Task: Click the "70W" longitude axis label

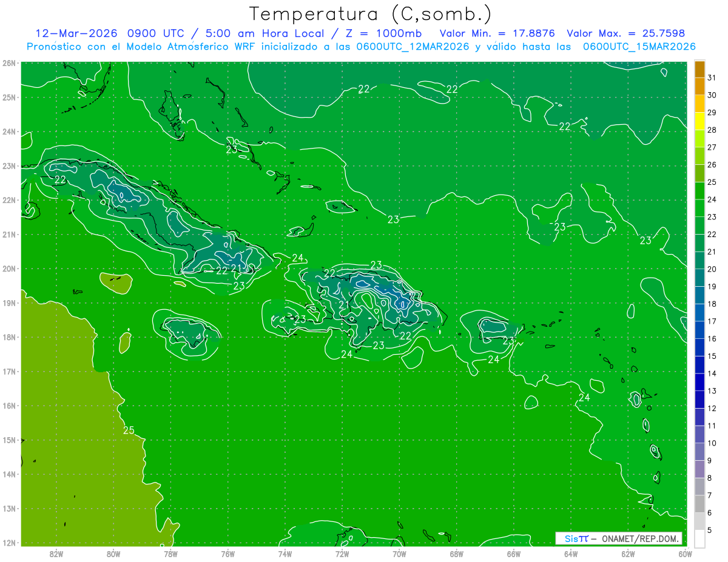Action: click(399, 554)
